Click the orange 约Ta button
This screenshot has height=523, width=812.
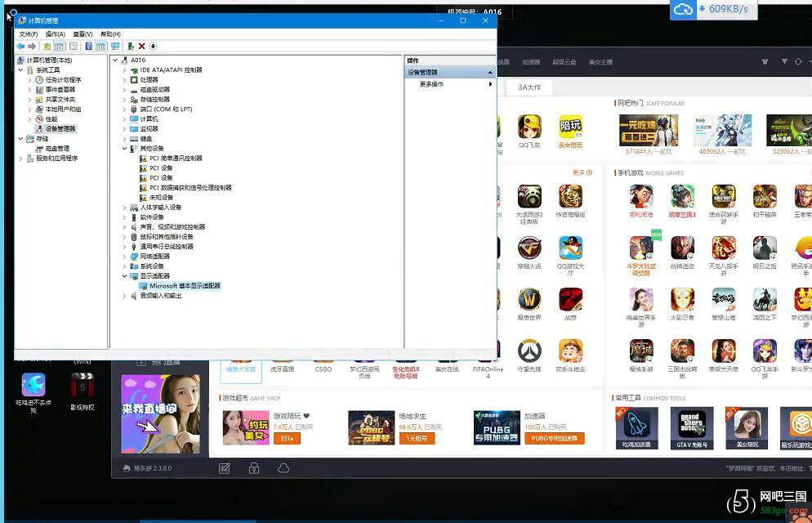[x=287, y=439]
